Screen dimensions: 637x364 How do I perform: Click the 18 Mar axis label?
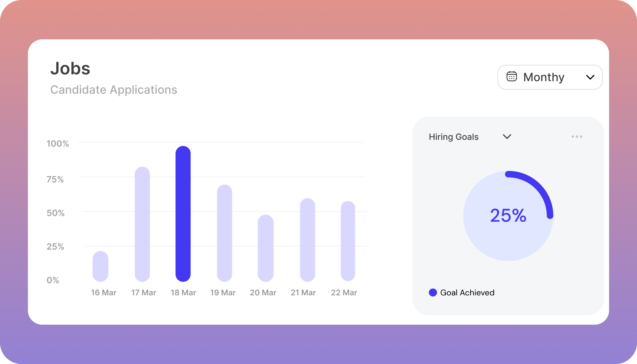183,292
